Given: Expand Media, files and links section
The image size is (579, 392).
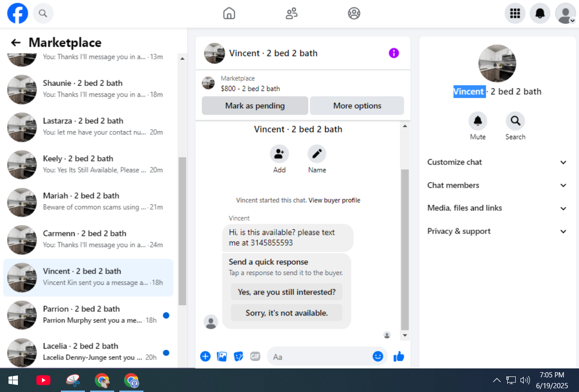Looking at the screenshot, I should coord(497,208).
